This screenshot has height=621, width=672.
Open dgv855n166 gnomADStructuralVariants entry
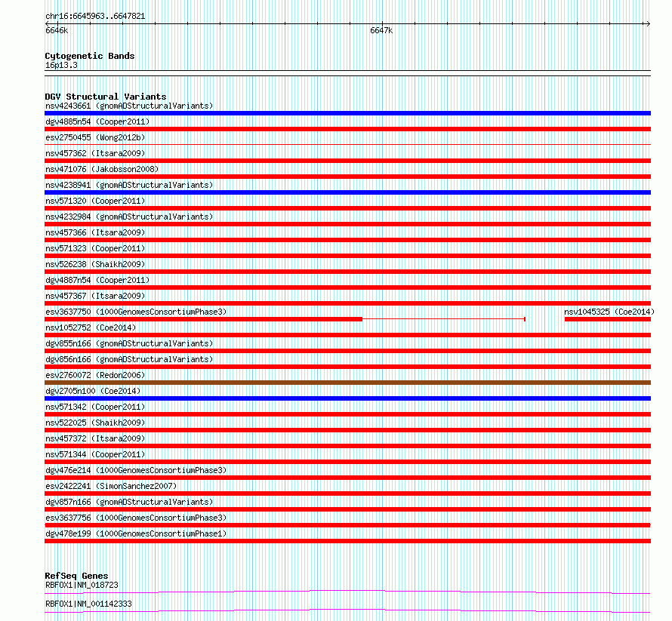pyautogui.click(x=129, y=343)
